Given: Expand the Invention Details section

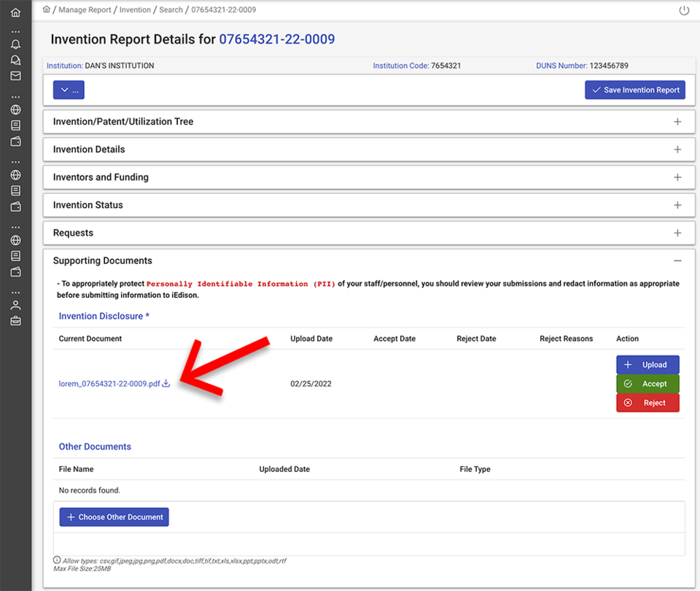Looking at the screenshot, I should (x=677, y=149).
